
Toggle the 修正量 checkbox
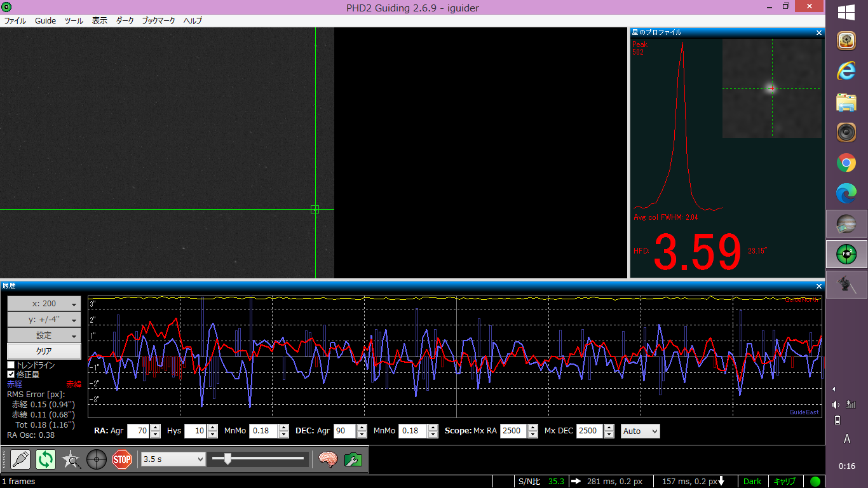pyautogui.click(x=11, y=375)
